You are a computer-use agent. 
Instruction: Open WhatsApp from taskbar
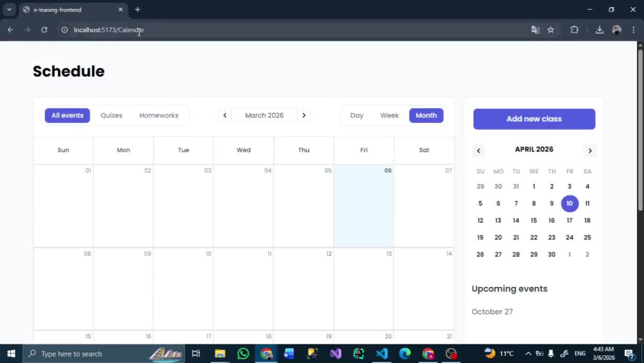coord(243,353)
